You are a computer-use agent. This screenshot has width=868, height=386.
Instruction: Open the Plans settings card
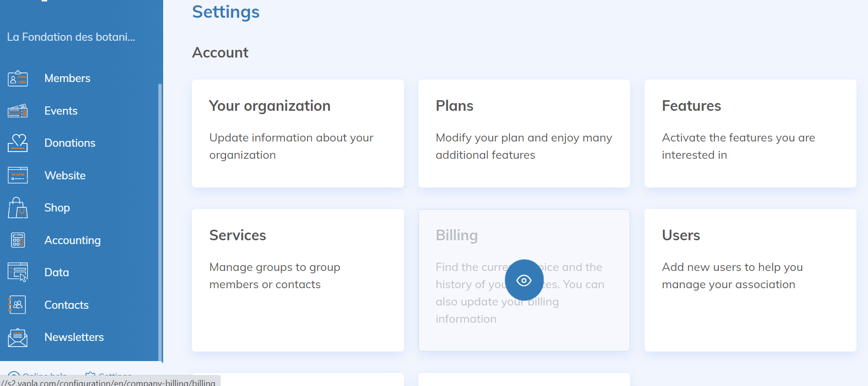[x=524, y=133]
